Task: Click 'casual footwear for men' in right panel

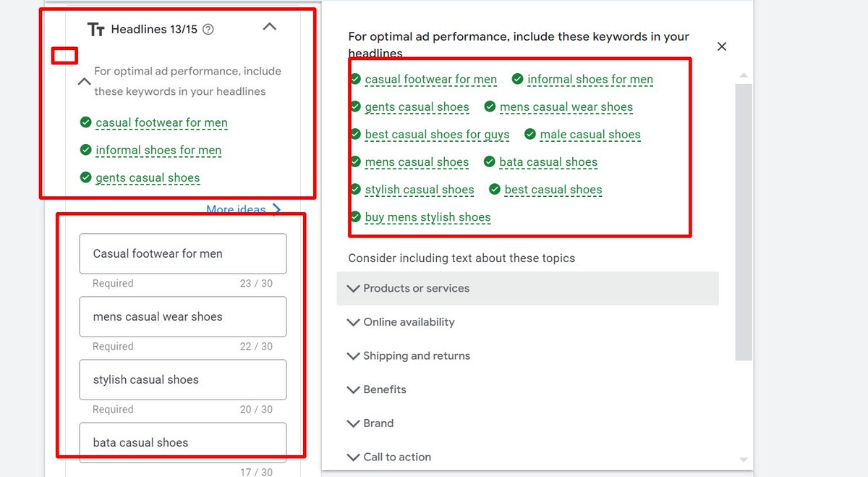Action: point(431,79)
